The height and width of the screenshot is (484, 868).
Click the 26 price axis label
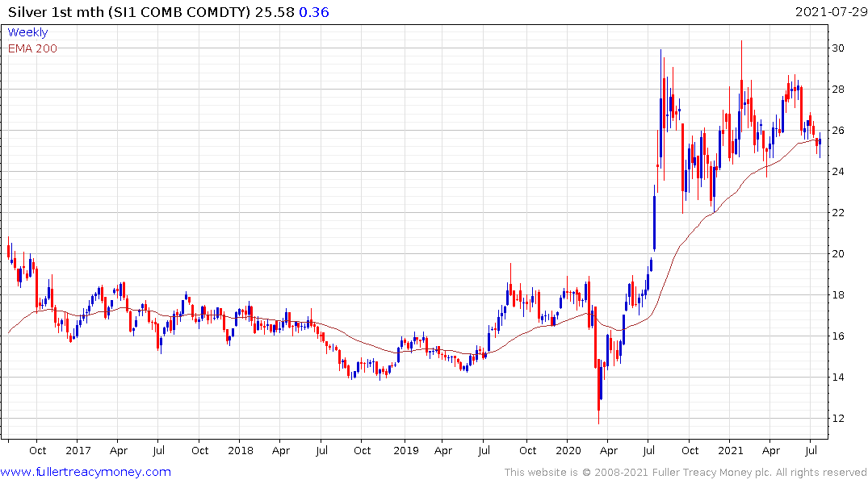(838, 131)
